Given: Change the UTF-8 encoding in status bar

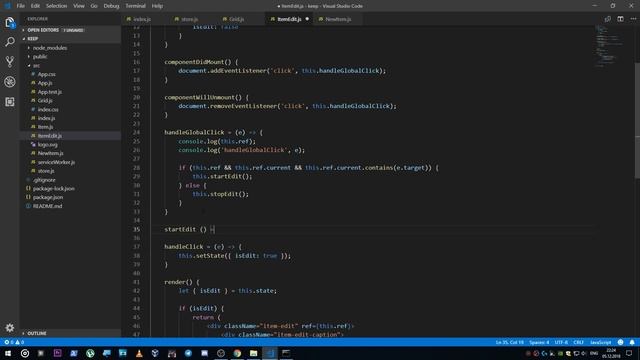Looking at the screenshot, I should [561, 342].
